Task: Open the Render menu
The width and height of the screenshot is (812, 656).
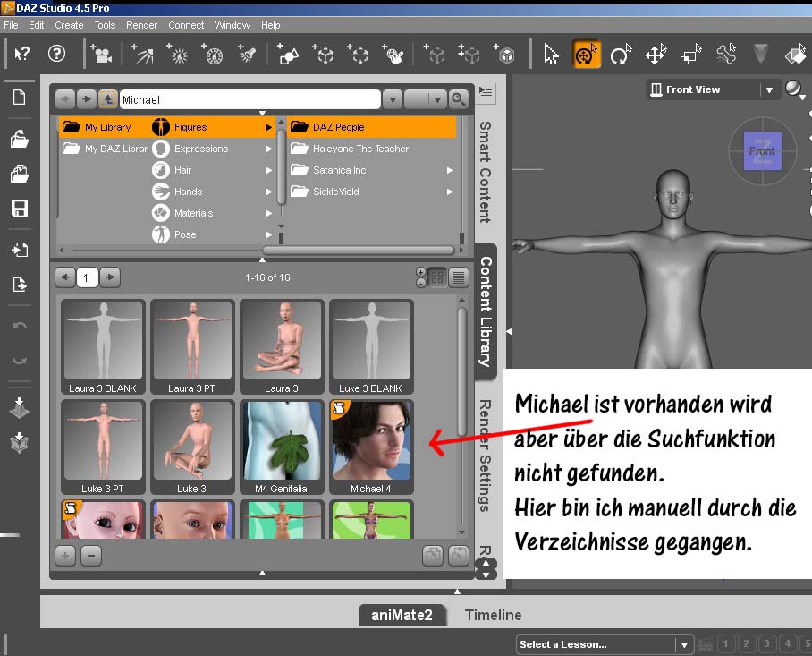Action: [141, 25]
